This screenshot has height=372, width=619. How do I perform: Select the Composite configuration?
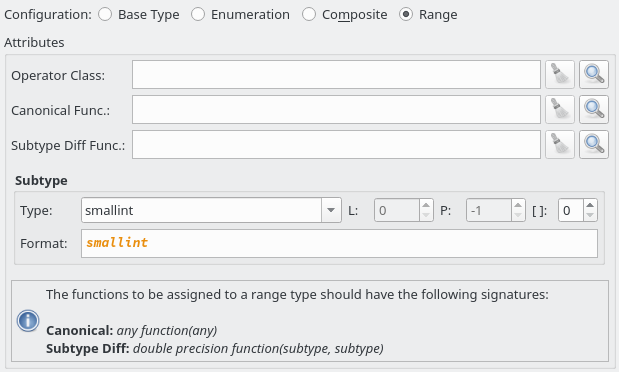click(x=345, y=15)
